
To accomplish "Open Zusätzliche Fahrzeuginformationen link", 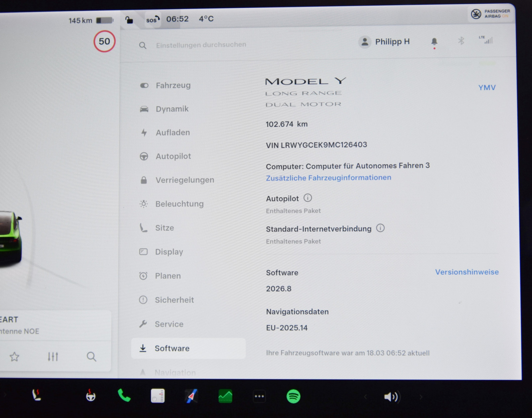I will click(329, 178).
